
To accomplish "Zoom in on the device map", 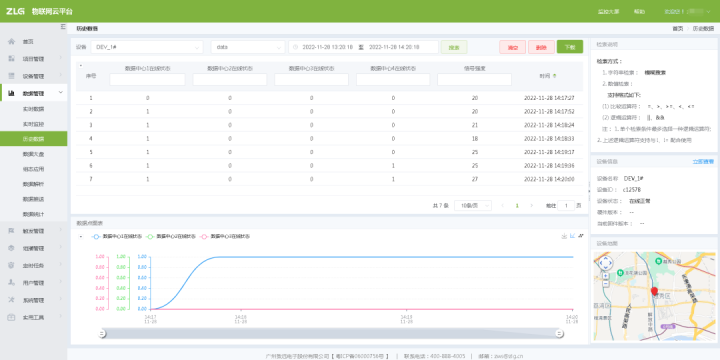I will tap(605, 276).
